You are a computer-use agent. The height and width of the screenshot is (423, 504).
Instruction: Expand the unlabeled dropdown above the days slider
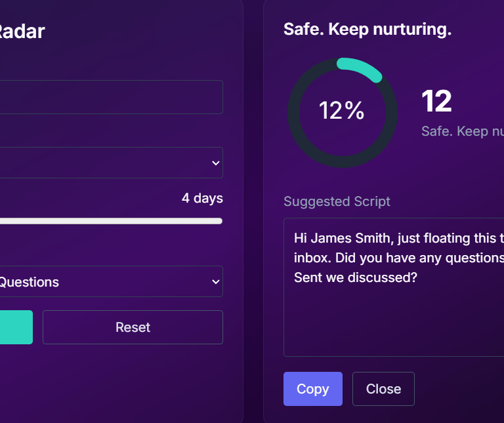[x=105, y=163]
